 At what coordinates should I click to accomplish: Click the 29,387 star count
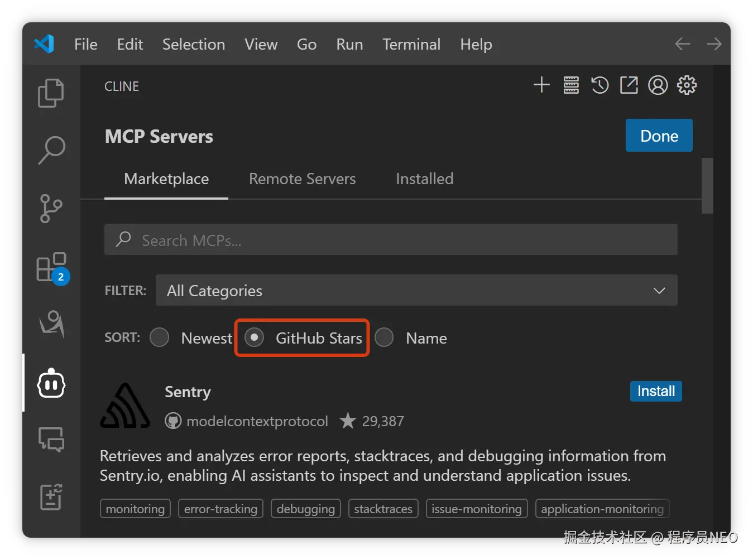383,421
